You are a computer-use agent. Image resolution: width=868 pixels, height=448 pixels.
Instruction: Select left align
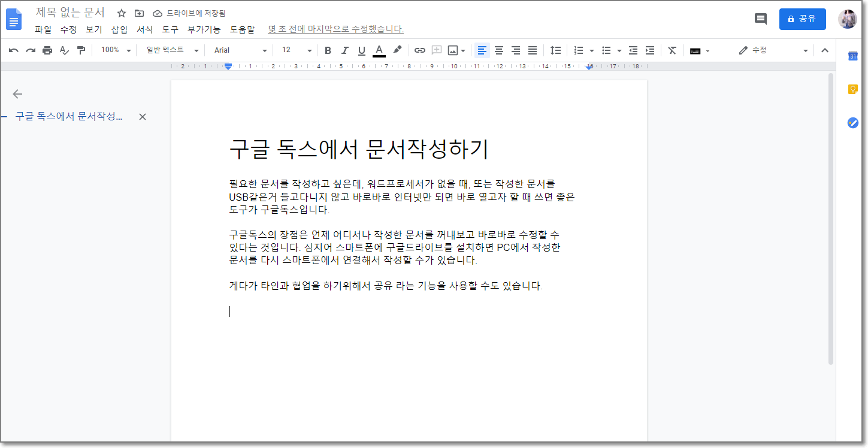tap(482, 50)
